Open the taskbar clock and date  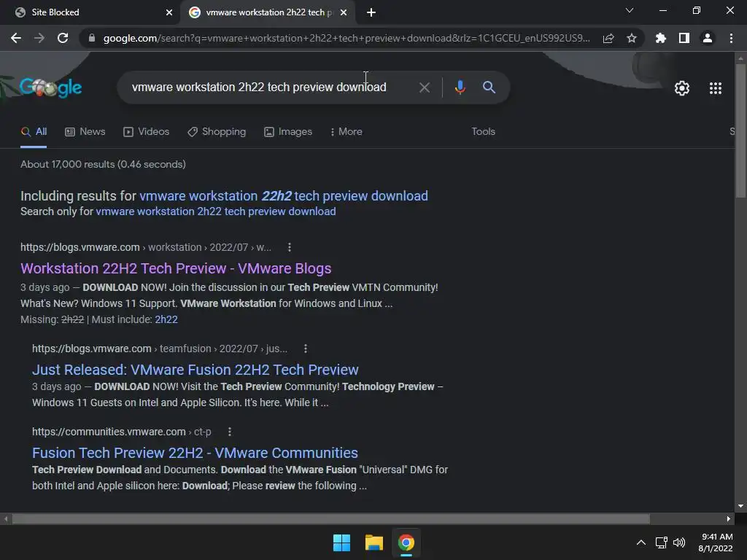[x=716, y=542]
